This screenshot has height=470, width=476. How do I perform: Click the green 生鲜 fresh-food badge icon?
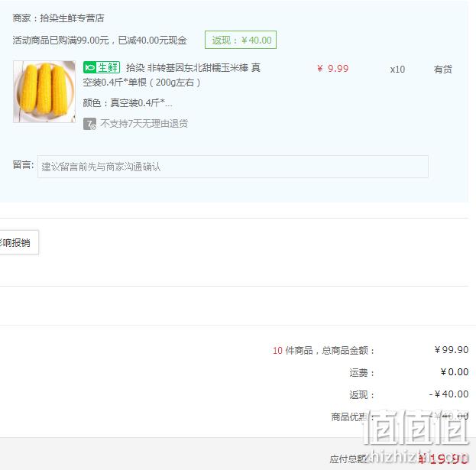coord(102,67)
